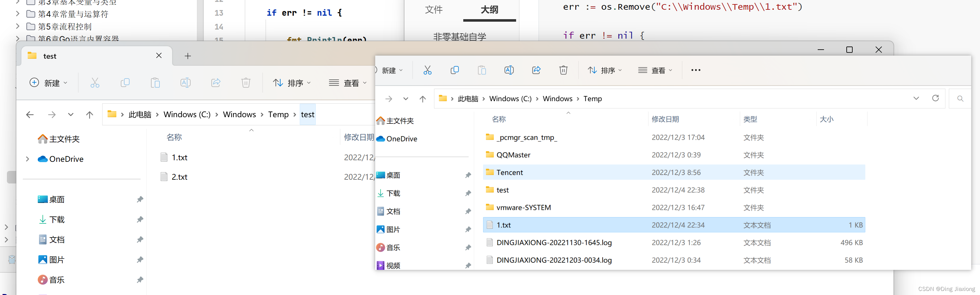Open 排序 sort dropdown in Temp window

[605, 70]
